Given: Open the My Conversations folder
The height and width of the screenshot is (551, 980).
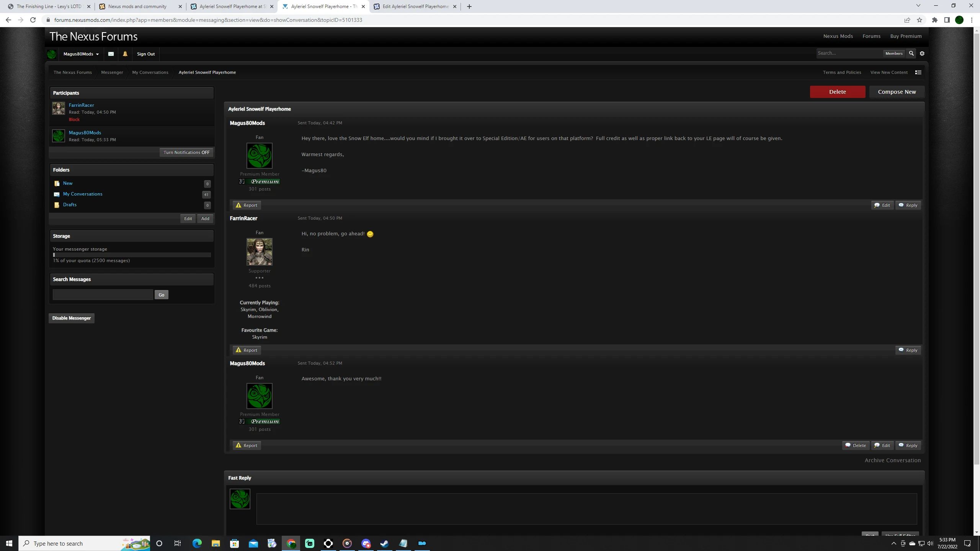Looking at the screenshot, I should click(83, 194).
